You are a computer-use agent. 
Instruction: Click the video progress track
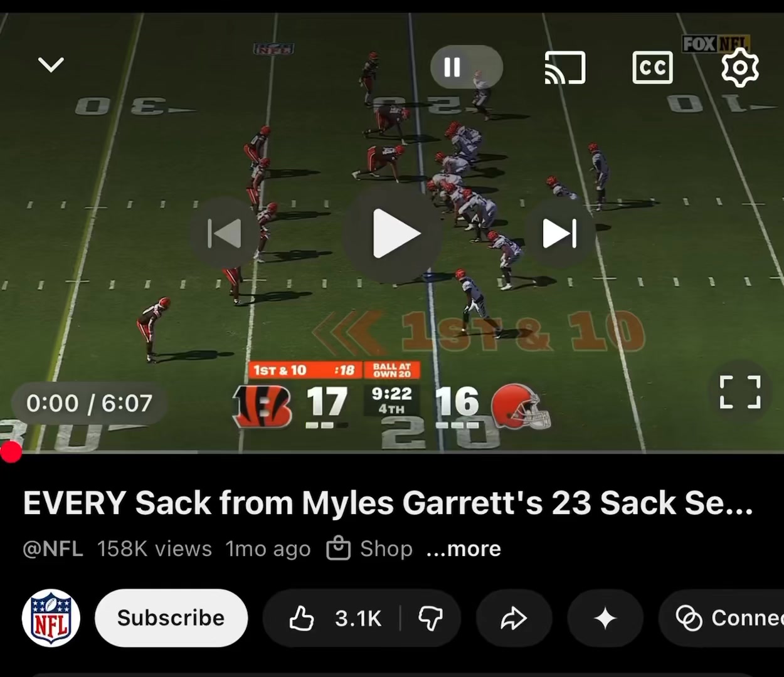[392, 451]
